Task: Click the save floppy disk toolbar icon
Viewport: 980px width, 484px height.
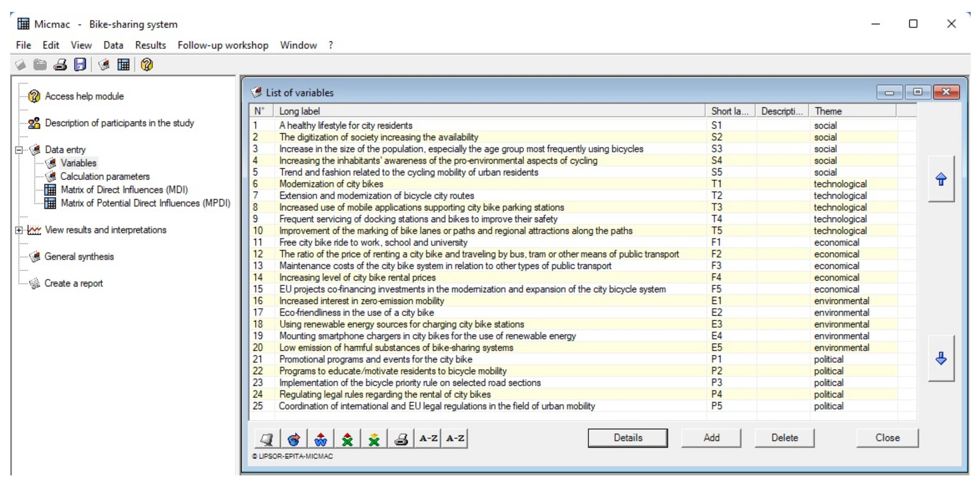Action: pos(80,65)
